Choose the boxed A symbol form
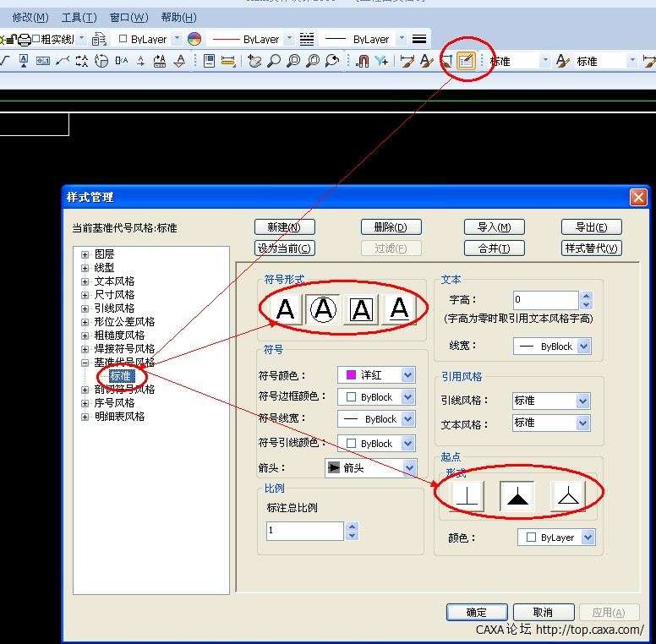Screen dimensions: 656x644 tap(361, 309)
